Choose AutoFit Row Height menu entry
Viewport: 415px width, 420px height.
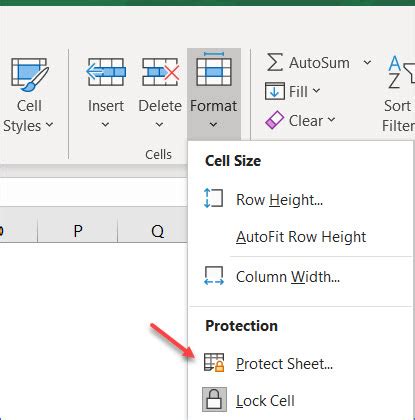pos(301,237)
